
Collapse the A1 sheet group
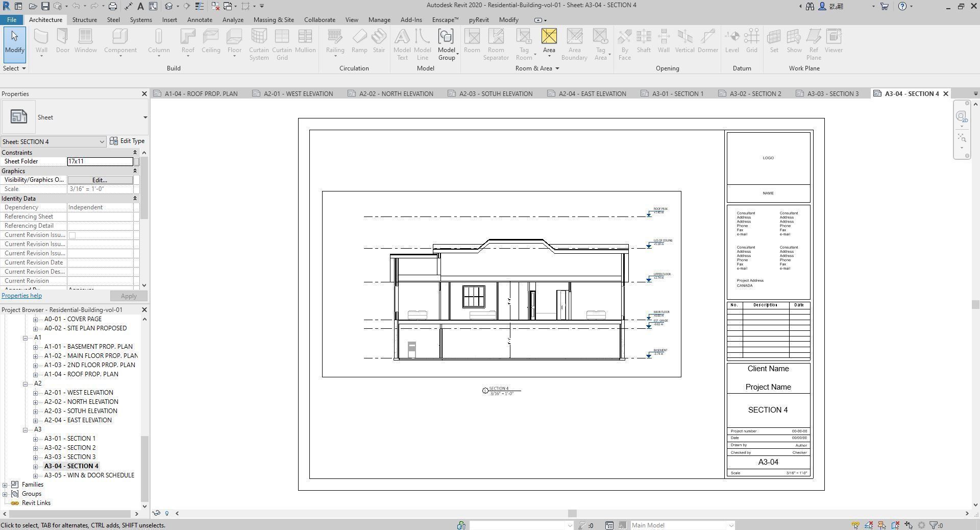[25, 338]
